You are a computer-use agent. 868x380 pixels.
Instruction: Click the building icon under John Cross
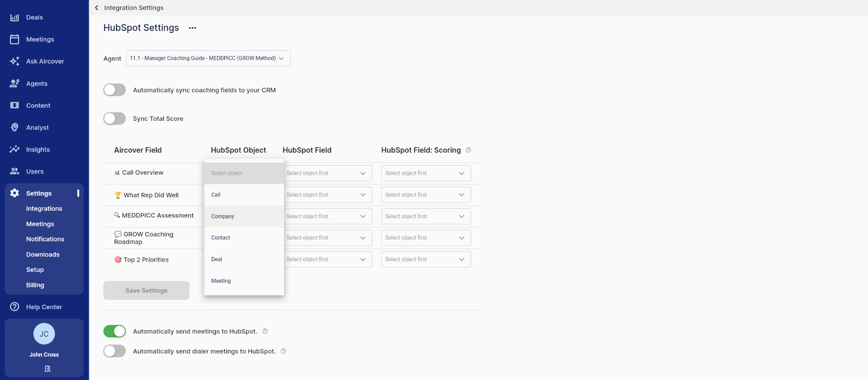[47, 369]
